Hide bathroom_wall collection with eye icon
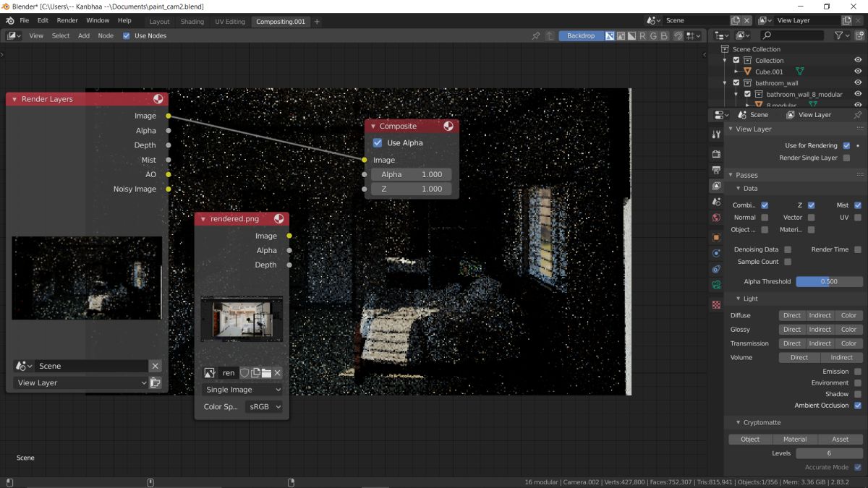The height and width of the screenshot is (488, 868). point(858,83)
